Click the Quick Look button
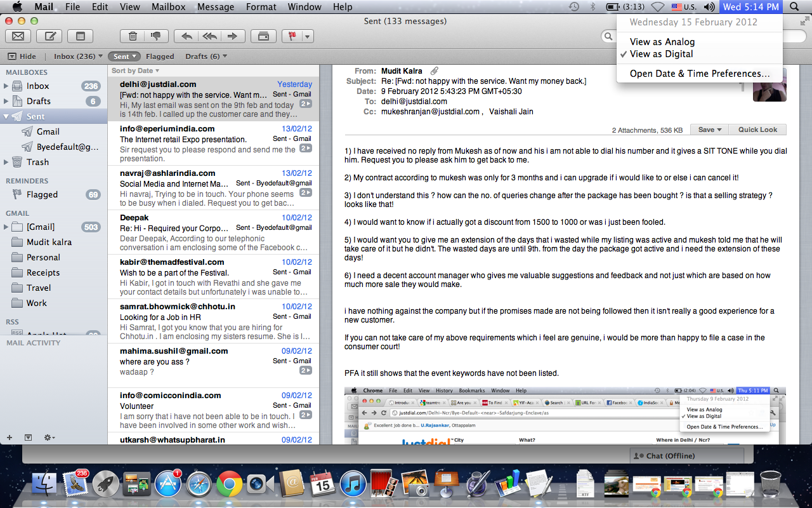Screen dimensions: 812x508 coord(757,130)
